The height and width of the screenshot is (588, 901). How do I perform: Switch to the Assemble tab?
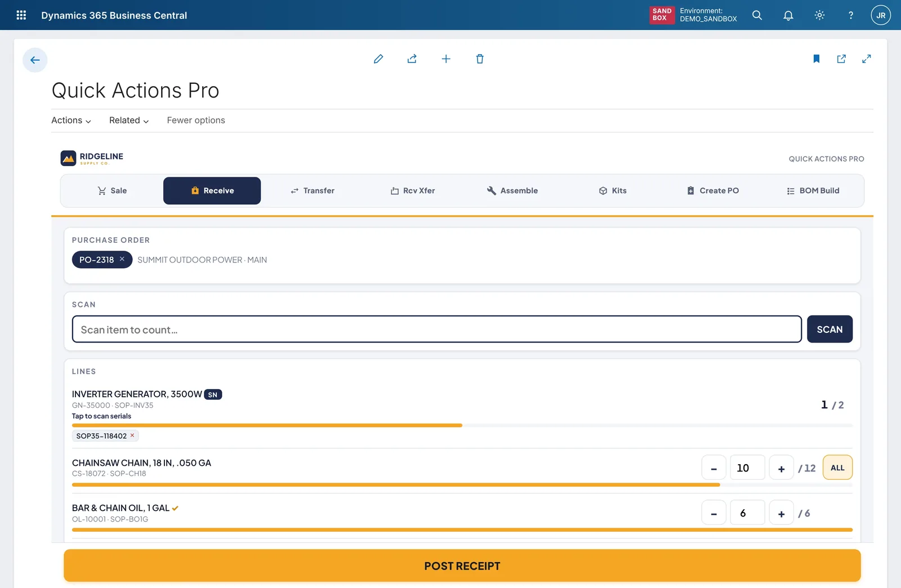point(512,191)
